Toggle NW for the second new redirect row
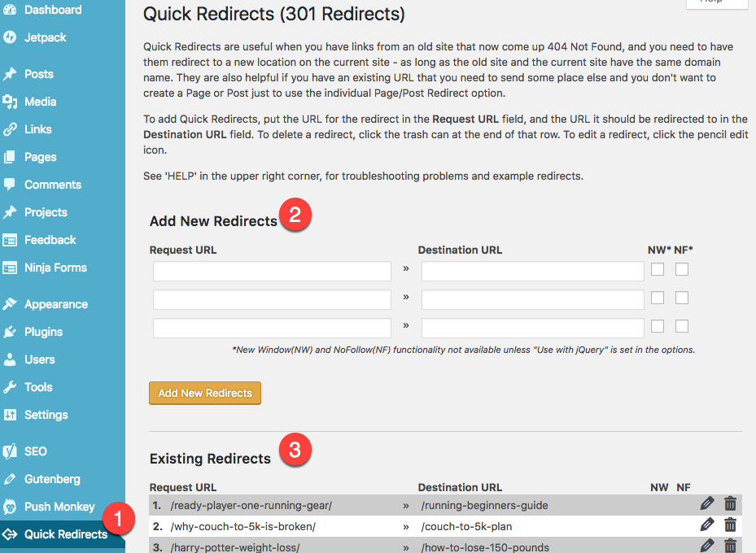 657,298
